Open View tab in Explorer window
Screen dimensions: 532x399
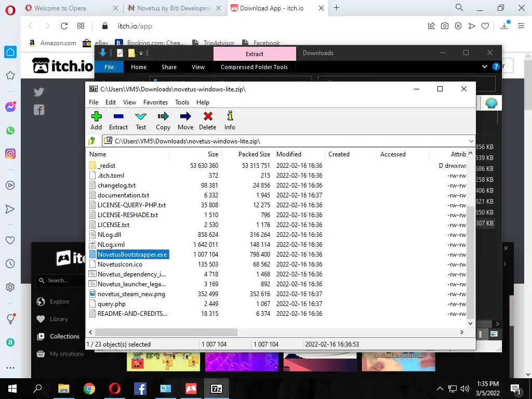pyautogui.click(x=198, y=67)
